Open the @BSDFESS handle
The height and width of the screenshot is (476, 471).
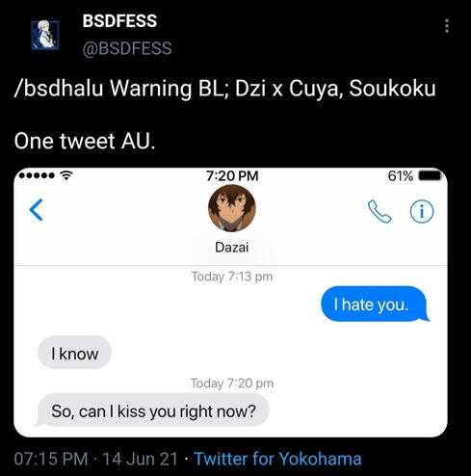127,48
